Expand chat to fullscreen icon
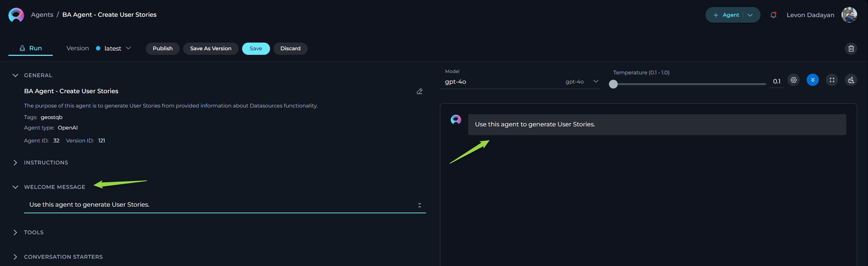868x266 pixels. [x=832, y=80]
